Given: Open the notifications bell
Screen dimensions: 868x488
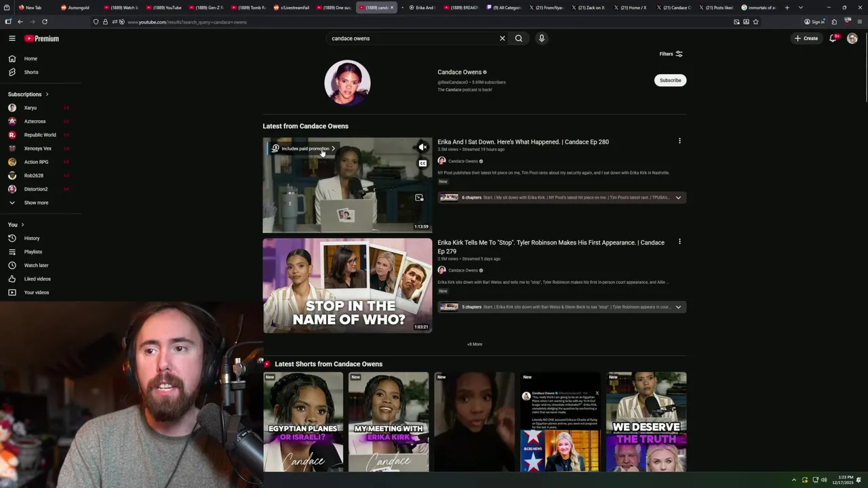Looking at the screenshot, I should point(833,39).
